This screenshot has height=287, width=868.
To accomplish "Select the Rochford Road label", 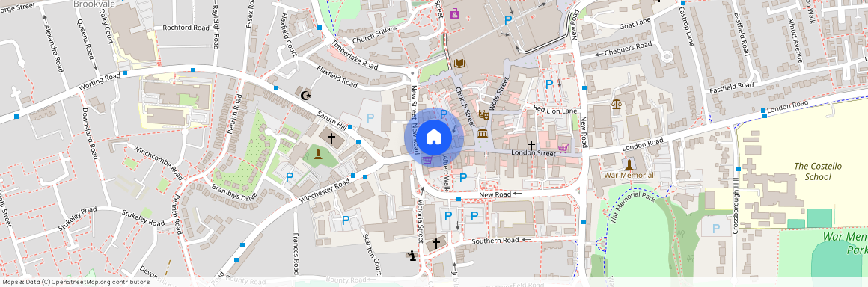I will coord(186,28).
